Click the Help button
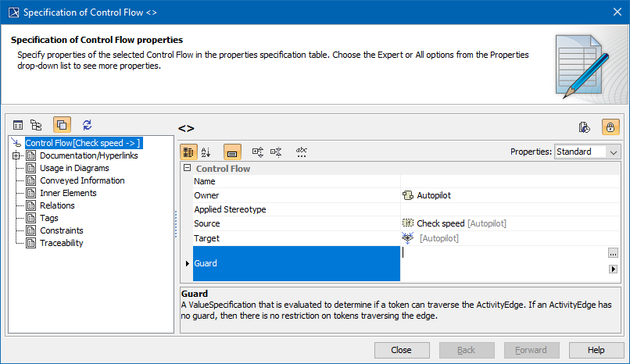The image size is (630, 364). coord(596,350)
